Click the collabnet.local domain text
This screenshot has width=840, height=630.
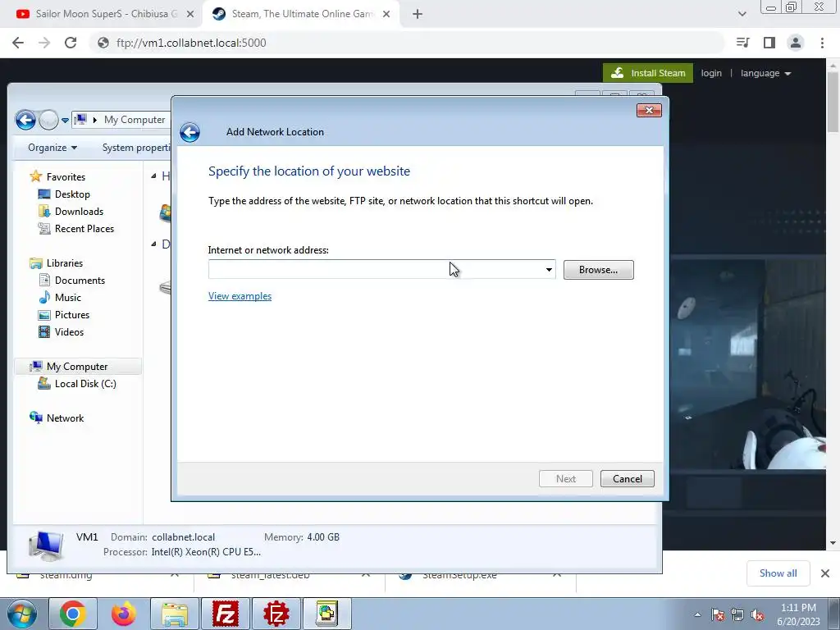click(x=183, y=536)
